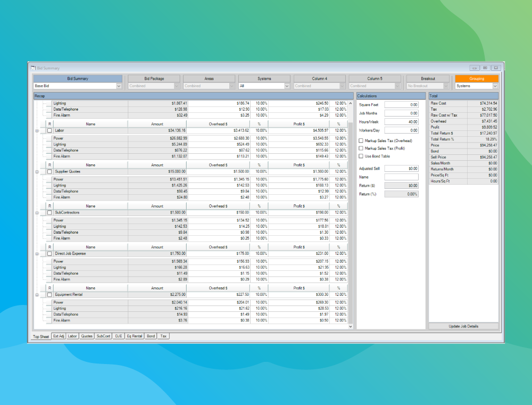Open the Systems dropdown set to All
This screenshot has width=532, height=405.
coord(287,86)
